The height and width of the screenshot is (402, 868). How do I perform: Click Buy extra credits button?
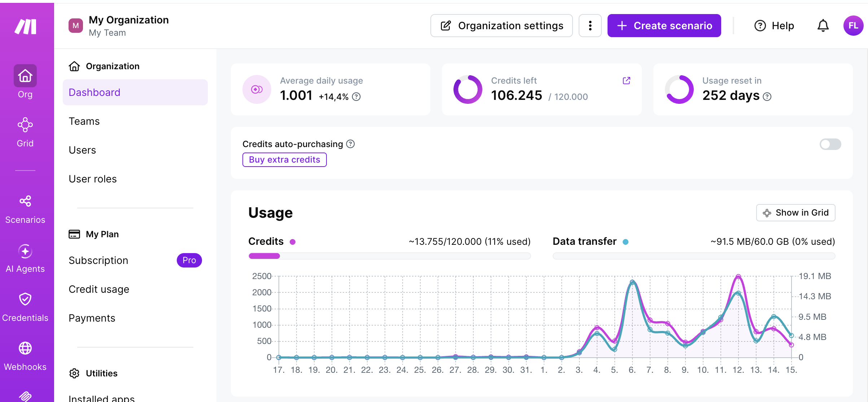285,160
